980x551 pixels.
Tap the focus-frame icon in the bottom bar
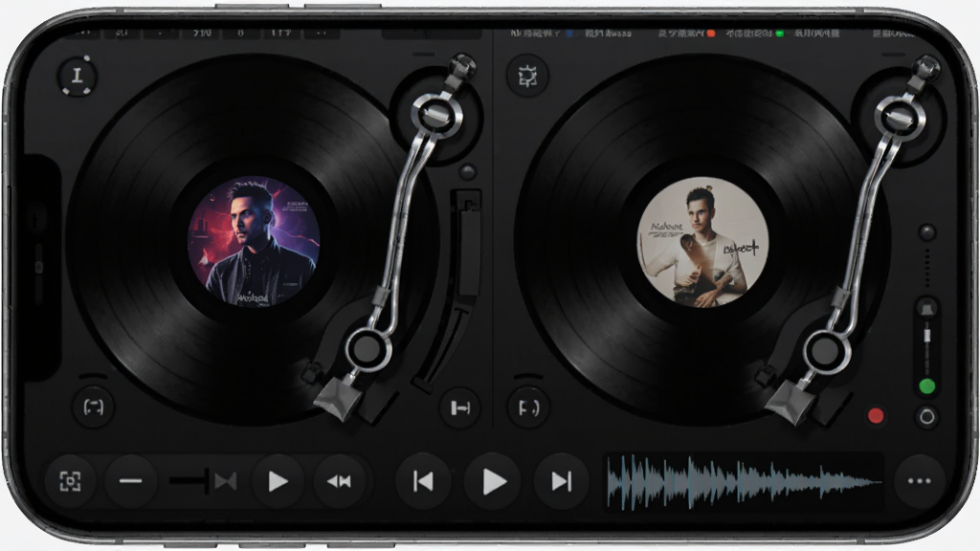70,481
